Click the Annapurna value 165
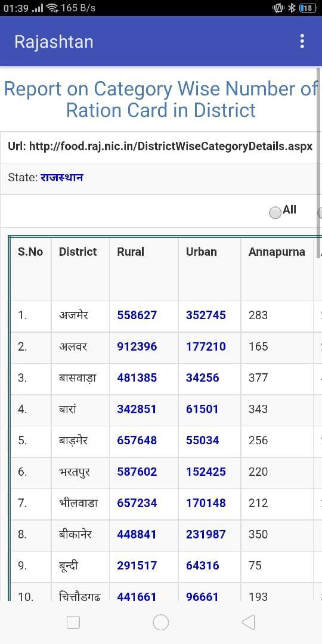Image resolution: width=322 pixels, height=644 pixels. tap(258, 346)
